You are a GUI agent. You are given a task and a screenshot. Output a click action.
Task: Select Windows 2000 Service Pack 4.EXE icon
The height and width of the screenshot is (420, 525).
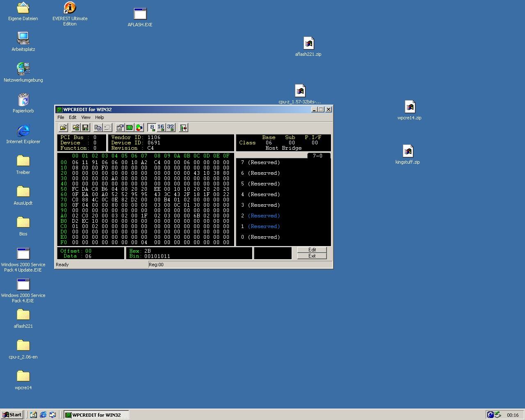pyautogui.click(x=23, y=290)
